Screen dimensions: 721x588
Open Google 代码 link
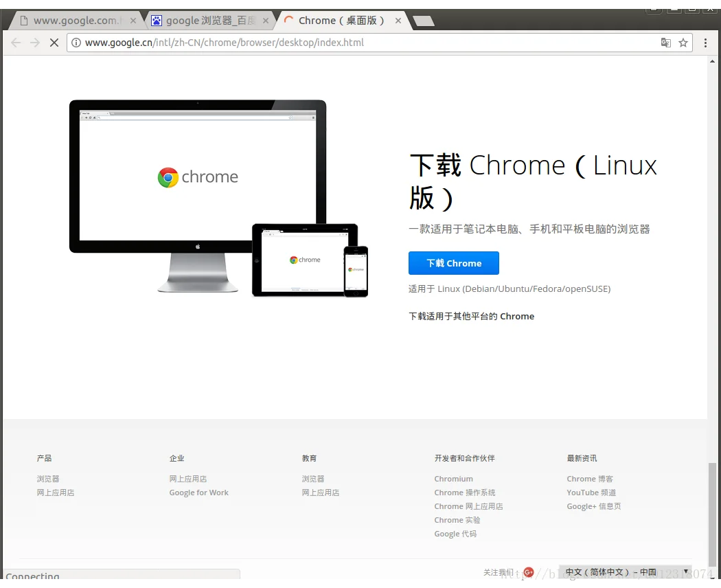(455, 534)
